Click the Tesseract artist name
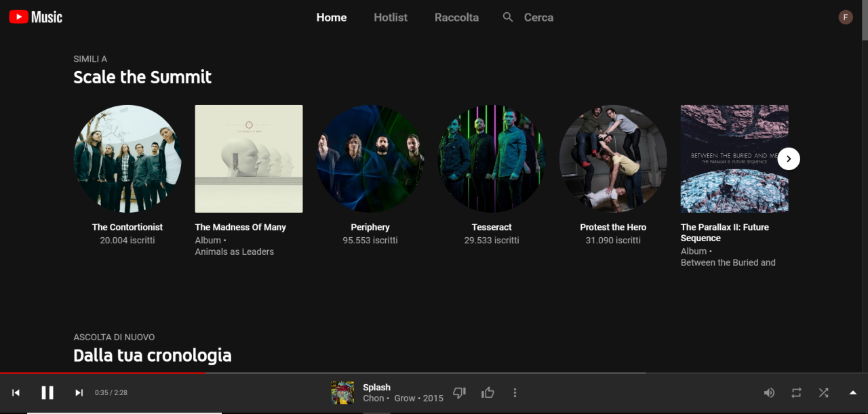The width and height of the screenshot is (868, 414). coord(492,227)
